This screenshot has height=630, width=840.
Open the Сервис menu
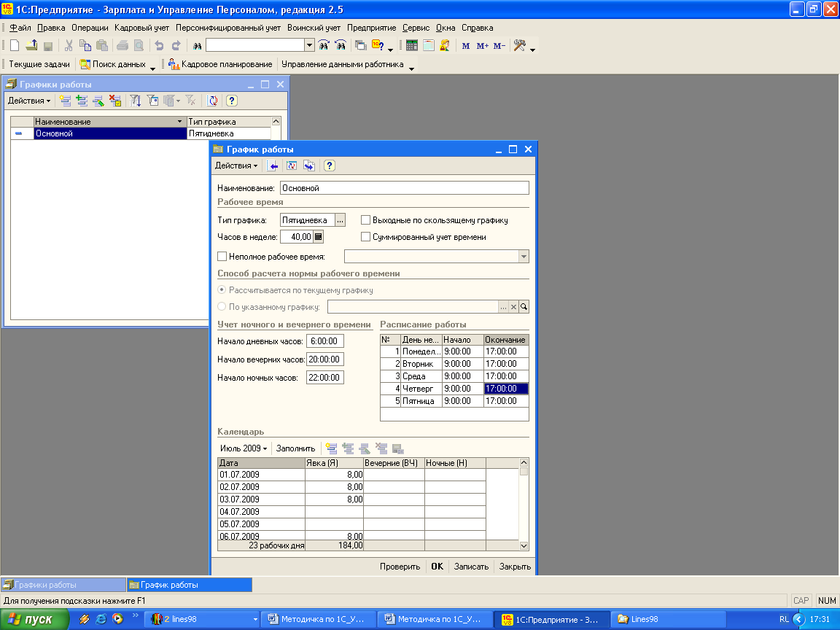point(416,28)
